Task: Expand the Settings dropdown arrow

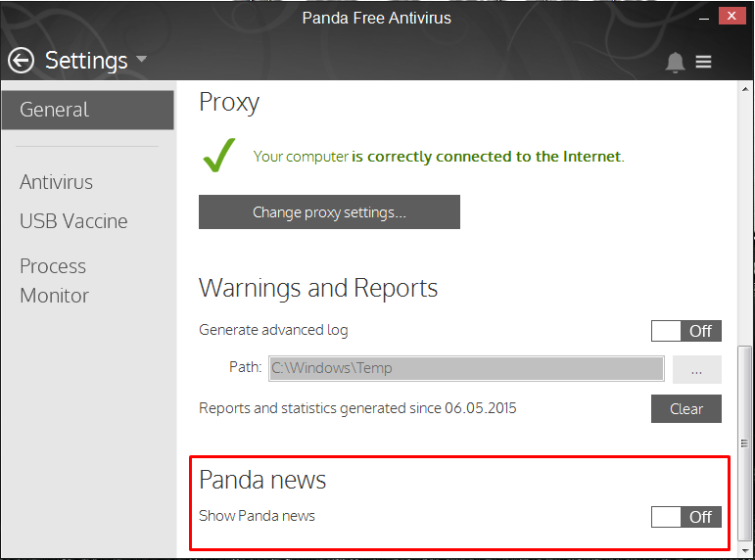Action: pos(141,59)
